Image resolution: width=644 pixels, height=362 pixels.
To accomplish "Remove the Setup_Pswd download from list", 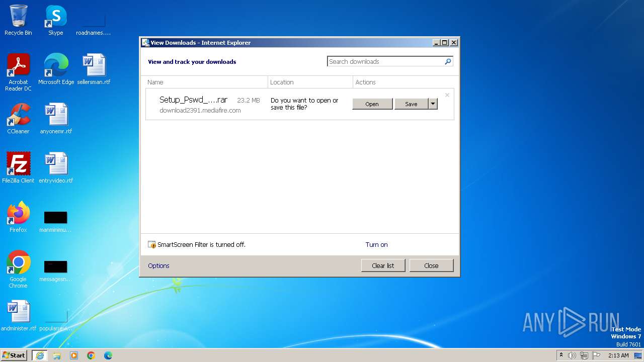I will 447,95.
